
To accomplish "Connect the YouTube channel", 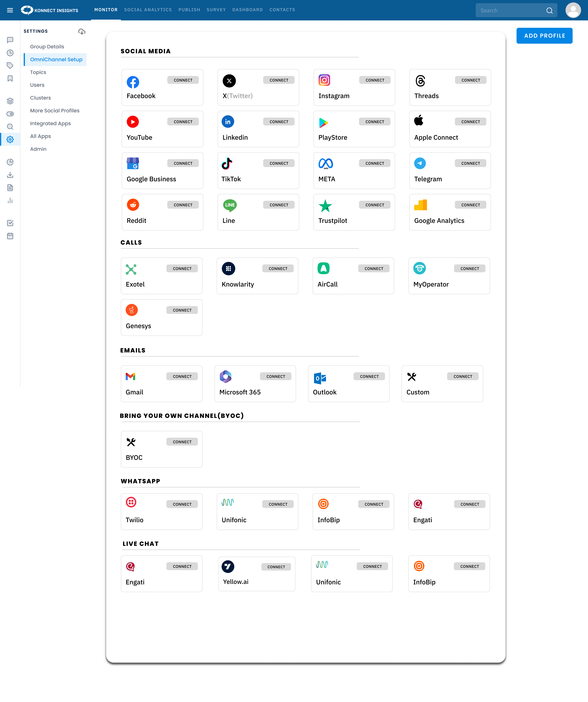I will point(183,122).
